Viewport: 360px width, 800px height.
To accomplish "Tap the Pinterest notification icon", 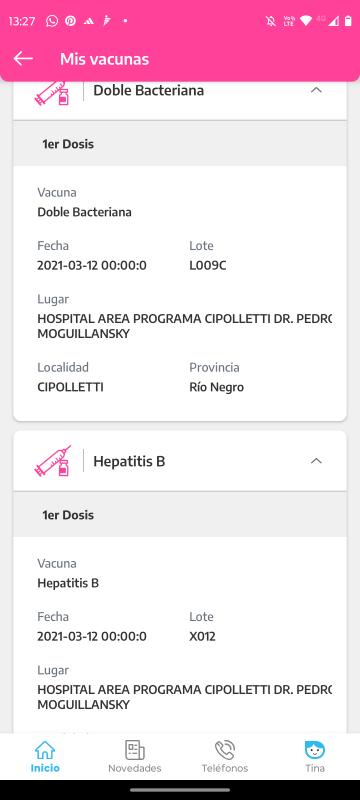I will click(x=70, y=21).
